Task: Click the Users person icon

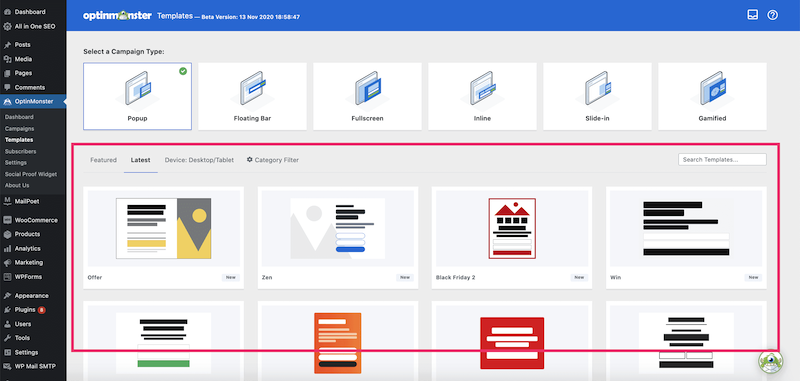Action: point(7,324)
